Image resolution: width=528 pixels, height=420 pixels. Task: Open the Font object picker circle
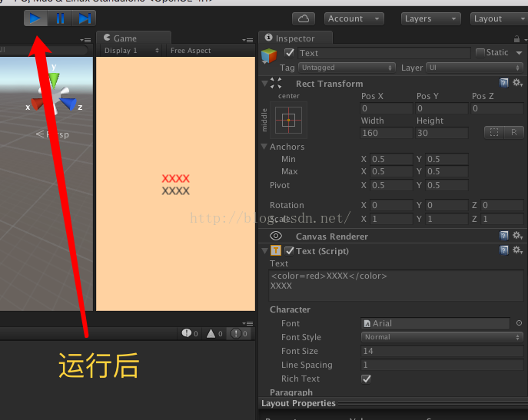tap(519, 323)
